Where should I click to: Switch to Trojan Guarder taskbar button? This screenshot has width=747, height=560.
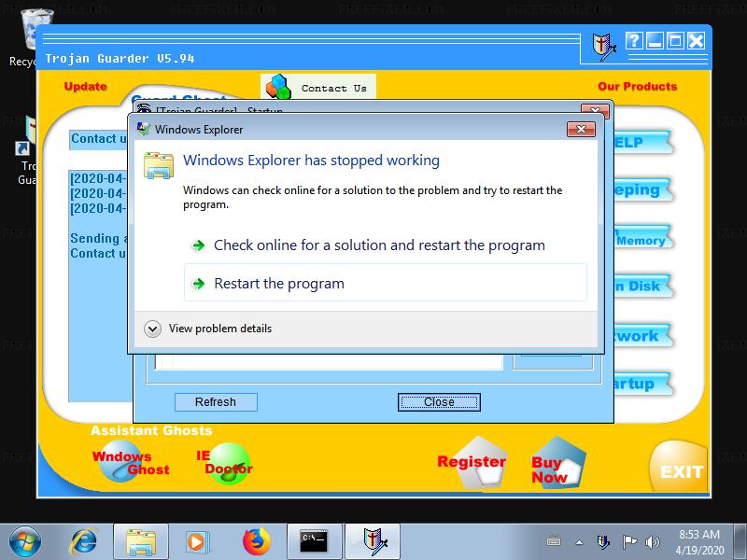[x=373, y=541]
